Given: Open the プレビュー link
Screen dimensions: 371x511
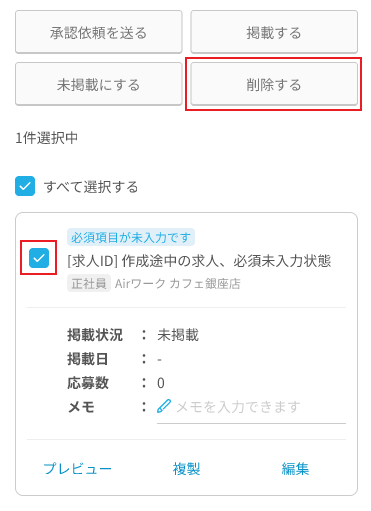Looking at the screenshot, I should 77,468.
